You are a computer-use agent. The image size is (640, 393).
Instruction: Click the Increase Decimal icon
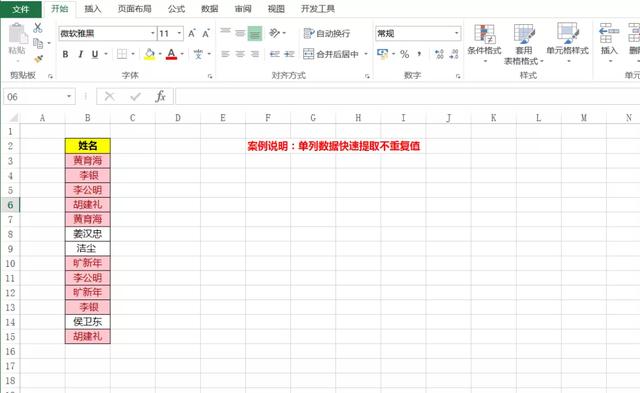tap(439, 54)
